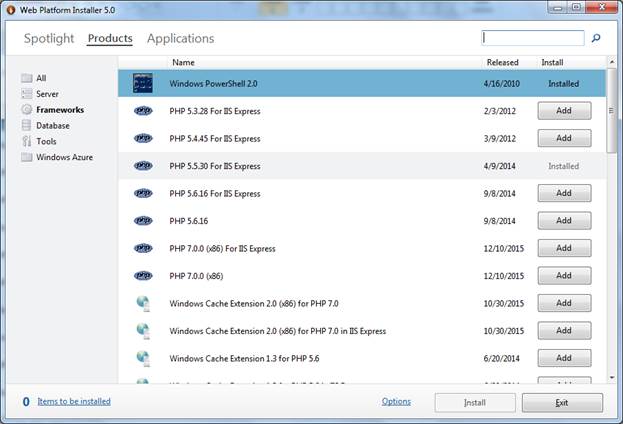Screen dimensions: 623x424
Task: Select the All category label
Action: [x=41, y=78]
